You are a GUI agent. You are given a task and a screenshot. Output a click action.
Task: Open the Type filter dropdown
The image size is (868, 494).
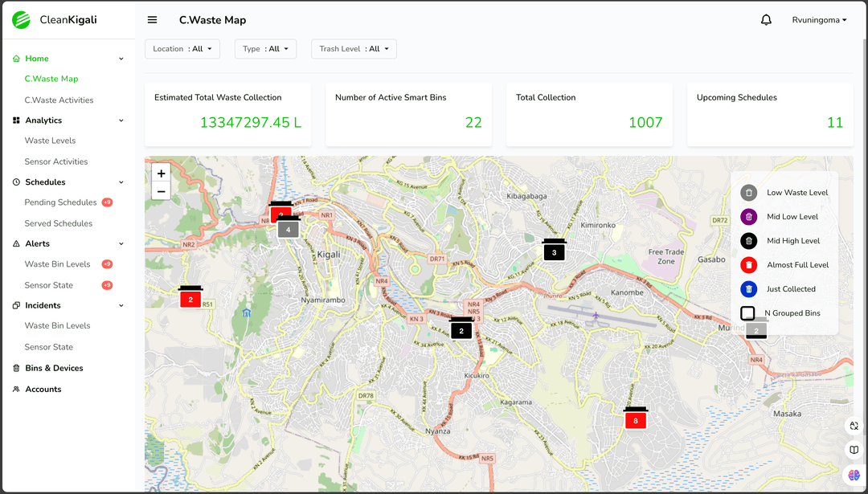265,49
